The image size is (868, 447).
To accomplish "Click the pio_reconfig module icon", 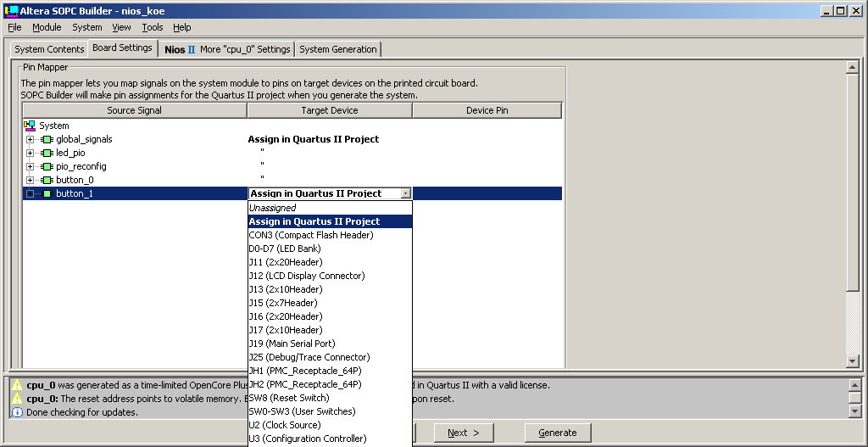I will pyautogui.click(x=47, y=167).
